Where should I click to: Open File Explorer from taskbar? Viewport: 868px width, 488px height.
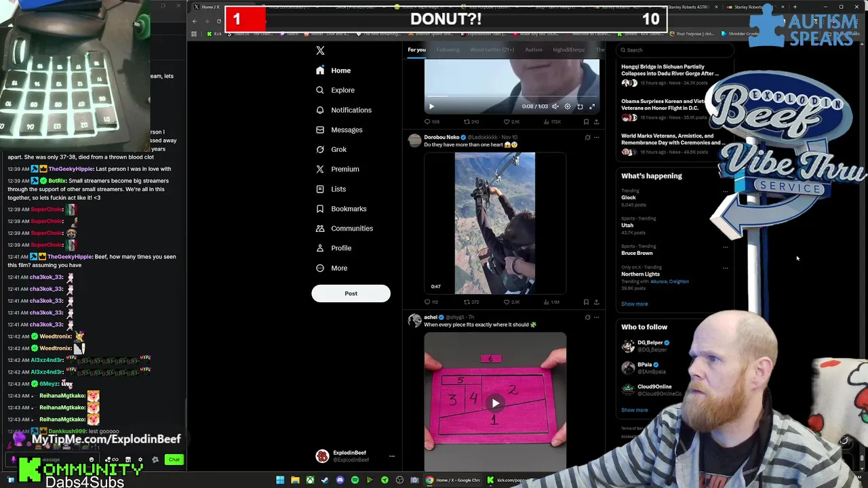coord(295,480)
